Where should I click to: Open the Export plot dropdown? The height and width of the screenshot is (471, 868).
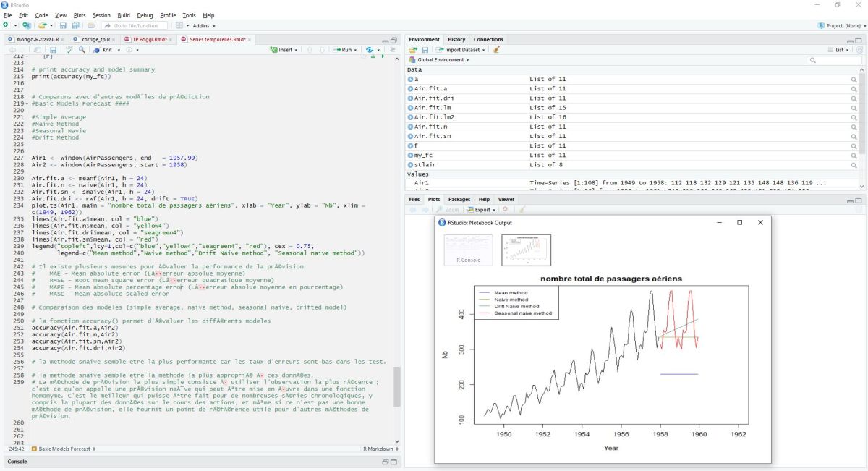(x=482, y=209)
